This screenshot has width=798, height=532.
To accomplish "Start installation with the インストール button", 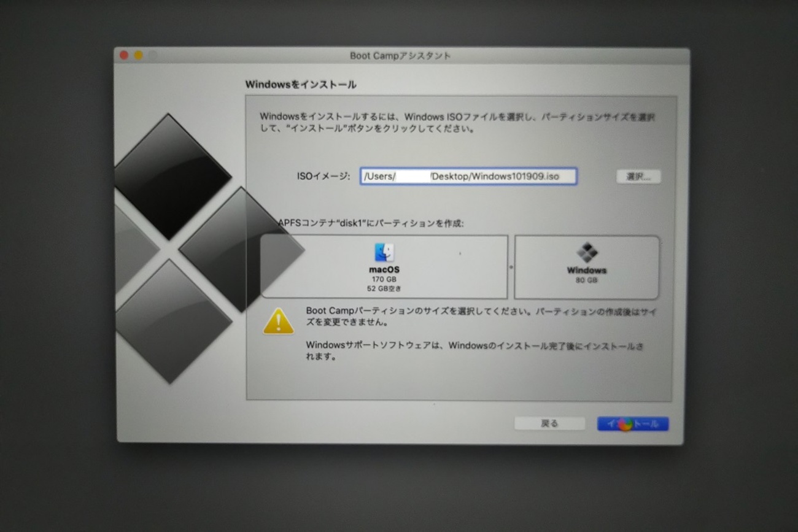I will (632, 423).
